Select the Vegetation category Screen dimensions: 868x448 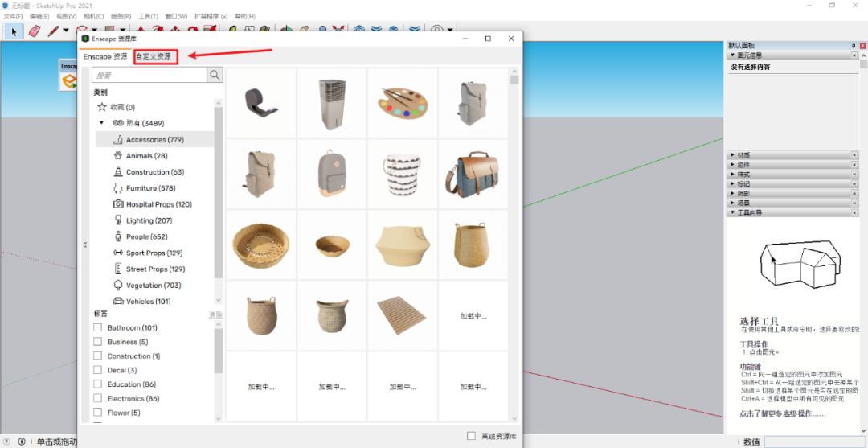(153, 286)
